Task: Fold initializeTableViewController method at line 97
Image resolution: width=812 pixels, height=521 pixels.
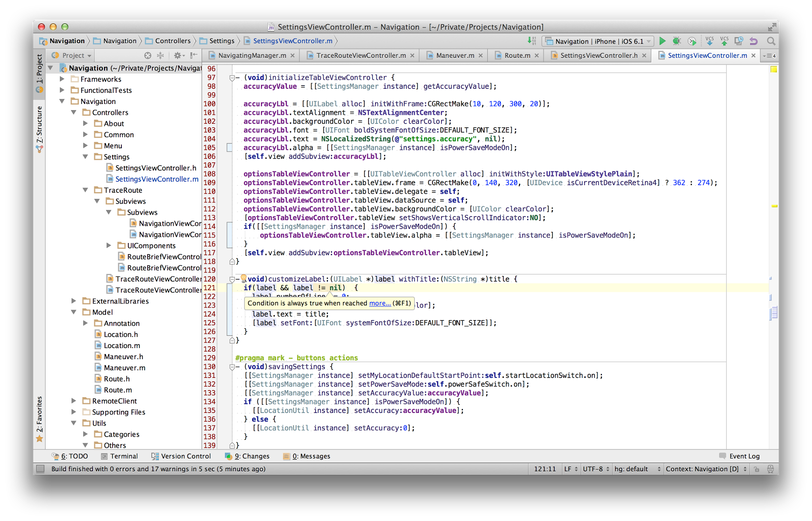Action: coord(232,78)
